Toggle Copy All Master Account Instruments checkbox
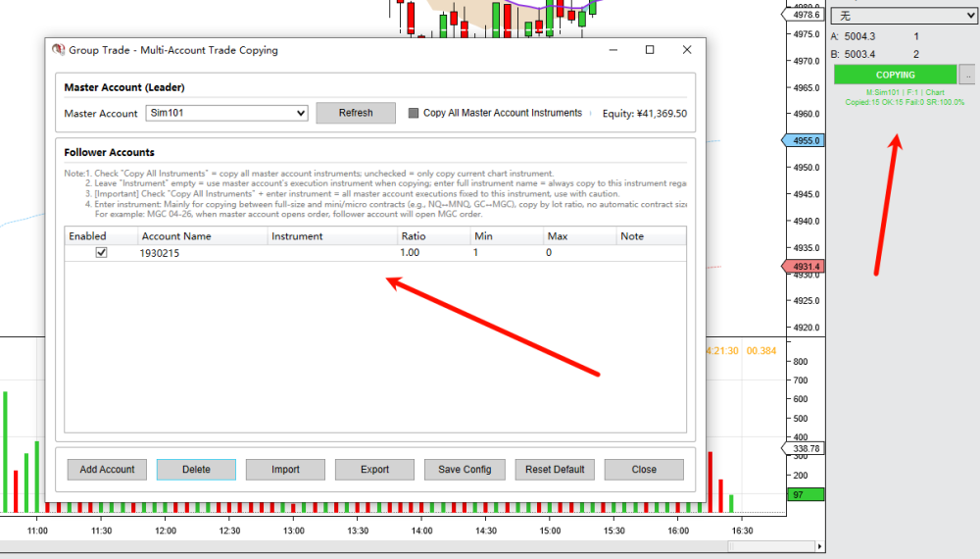The image size is (980, 559). click(414, 114)
